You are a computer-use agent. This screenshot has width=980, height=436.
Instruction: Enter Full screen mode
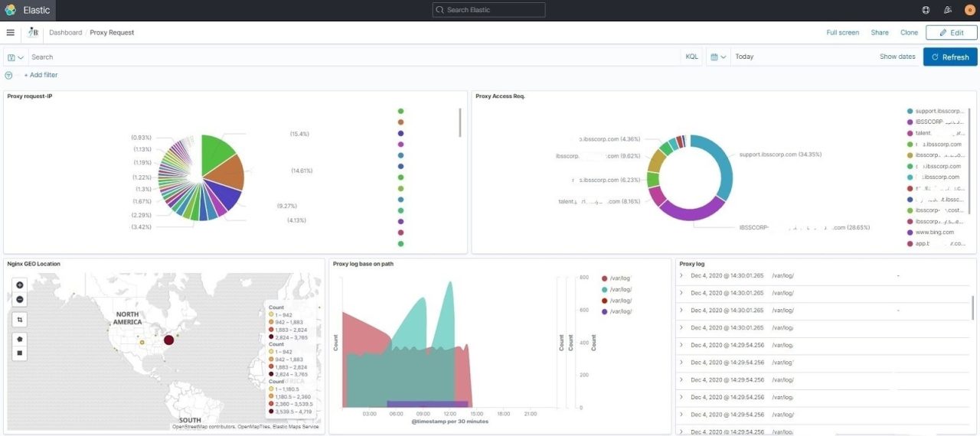pos(843,32)
